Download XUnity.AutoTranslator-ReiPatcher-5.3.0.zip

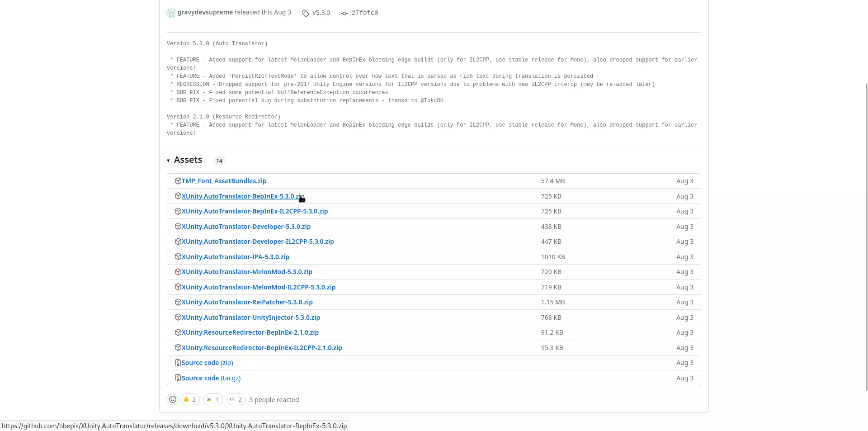[247, 302]
